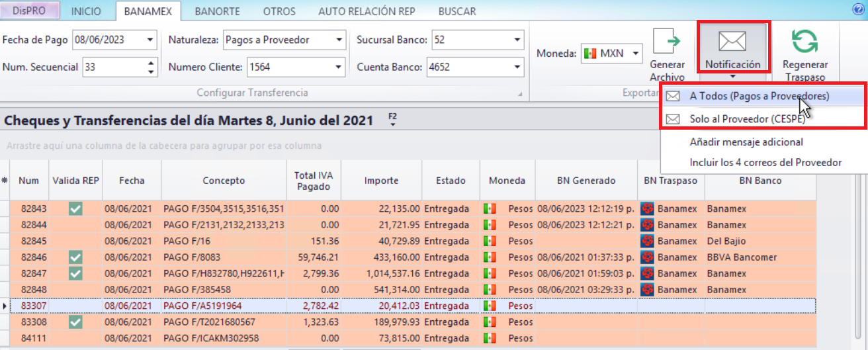The image size is (868, 350).
Task: Click importe 1,014,537.16 cell
Action: [382, 273]
